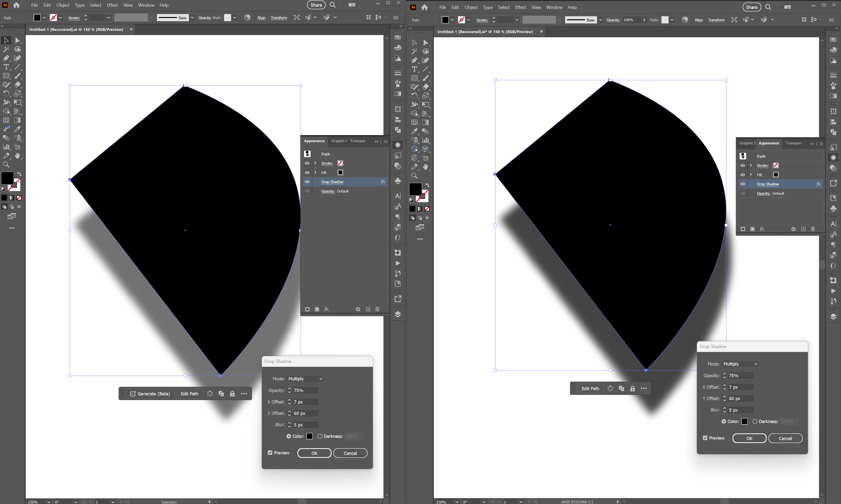The width and height of the screenshot is (841, 504).
Task: Select Darkness radio button in right Drop Shadow dialog
Action: (755, 422)
